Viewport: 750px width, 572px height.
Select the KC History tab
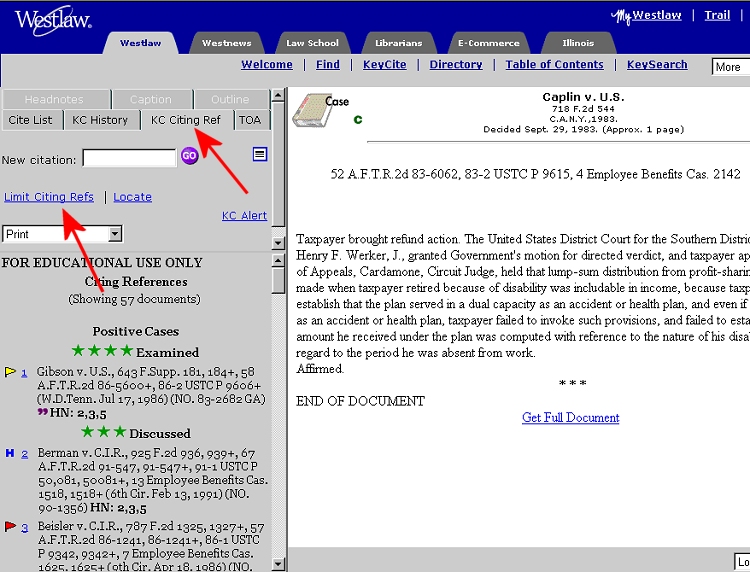[x=101, y=120]
